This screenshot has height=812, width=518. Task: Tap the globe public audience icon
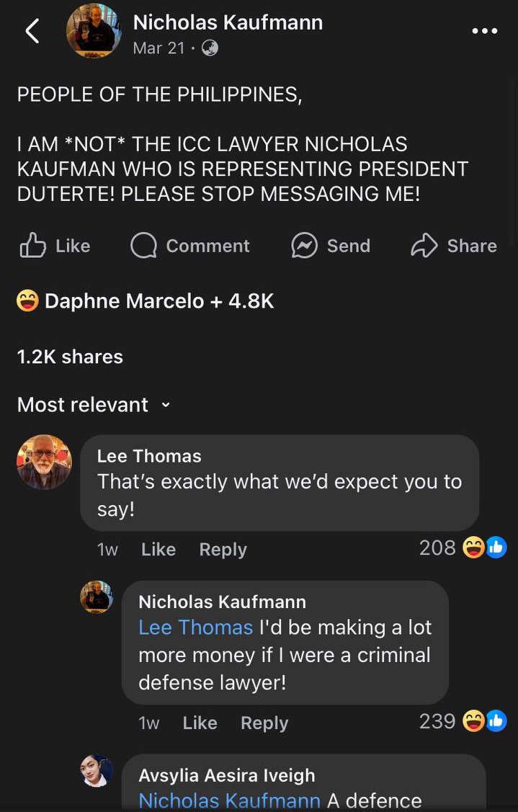(x=210, y=48)
